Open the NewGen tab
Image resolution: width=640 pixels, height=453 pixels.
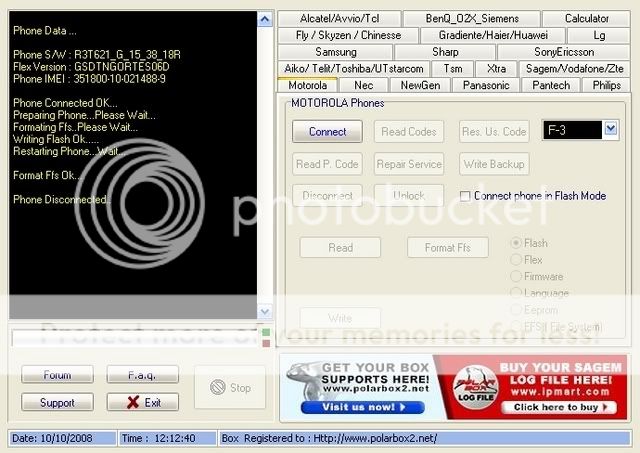click(420, 86)
